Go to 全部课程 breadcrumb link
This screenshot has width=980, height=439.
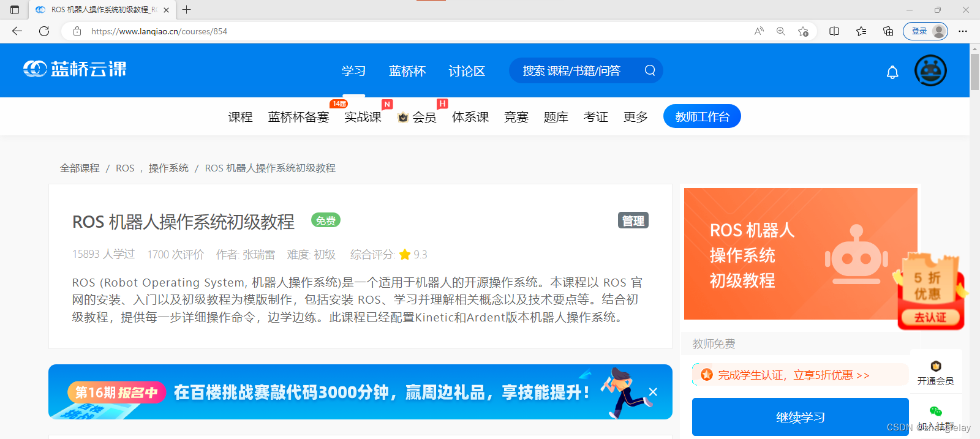tap(80, 168)
